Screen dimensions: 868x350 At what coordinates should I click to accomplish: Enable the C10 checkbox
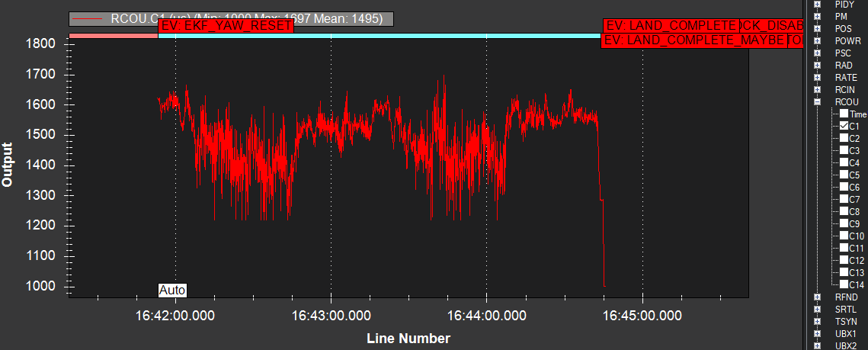844,236
